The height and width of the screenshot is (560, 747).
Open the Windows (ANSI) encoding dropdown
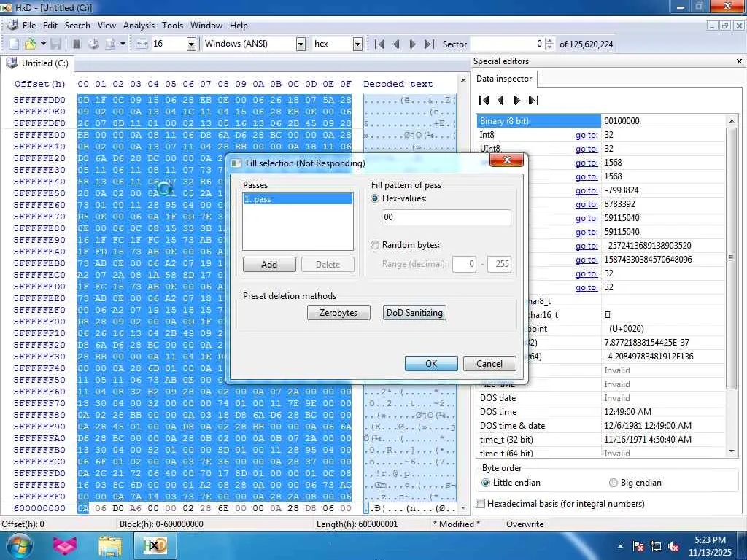(x=301, y=44)
